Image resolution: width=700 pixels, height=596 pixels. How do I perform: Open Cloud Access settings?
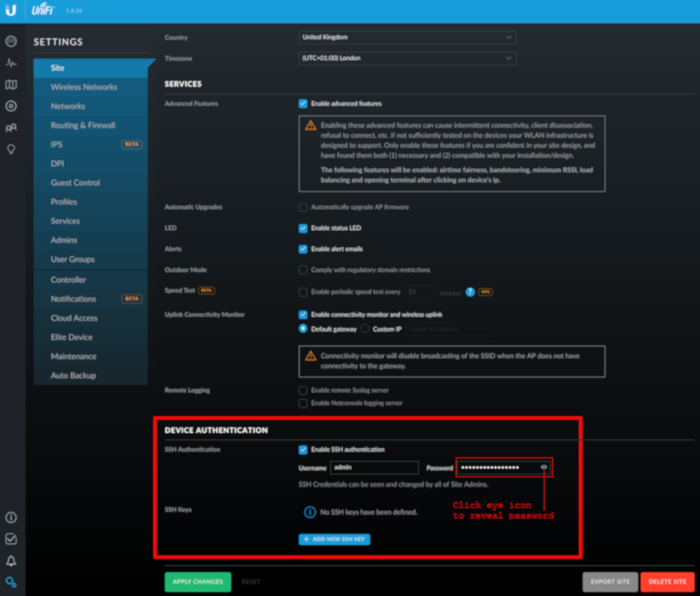[90, 318]
